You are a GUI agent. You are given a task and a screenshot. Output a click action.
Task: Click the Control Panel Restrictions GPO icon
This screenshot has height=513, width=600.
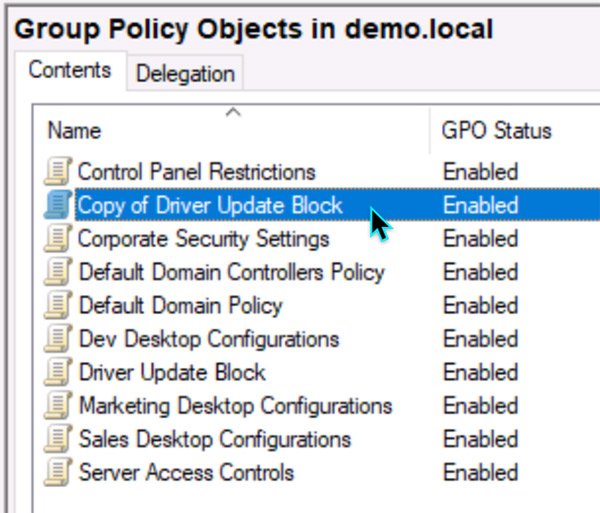pos(60,172)
